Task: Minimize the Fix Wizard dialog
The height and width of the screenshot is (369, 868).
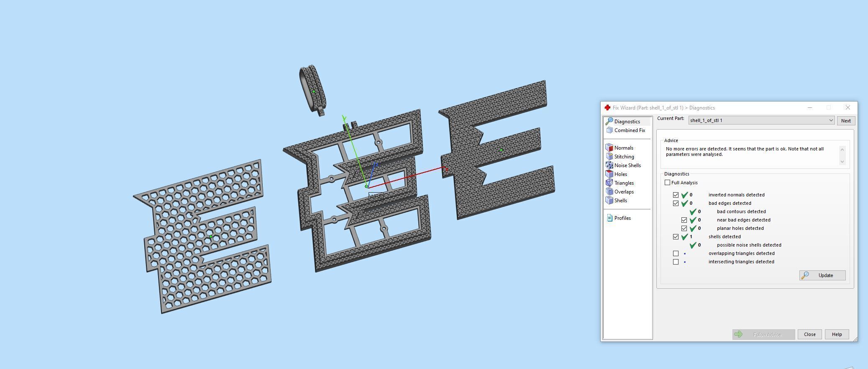Action: (809, 108)
